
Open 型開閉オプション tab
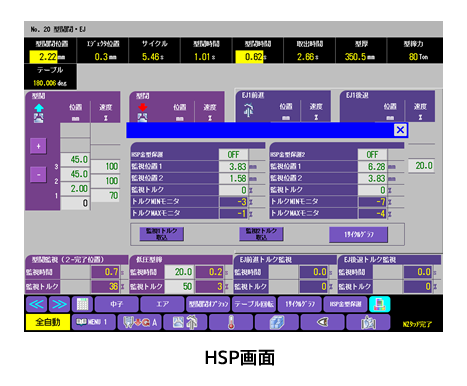point(208,304)
